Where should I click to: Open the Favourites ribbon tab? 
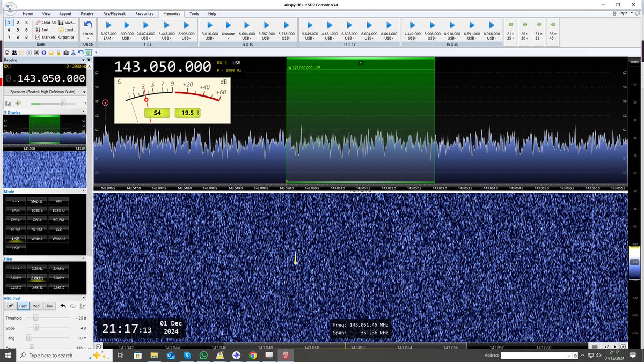coord(143,13)
